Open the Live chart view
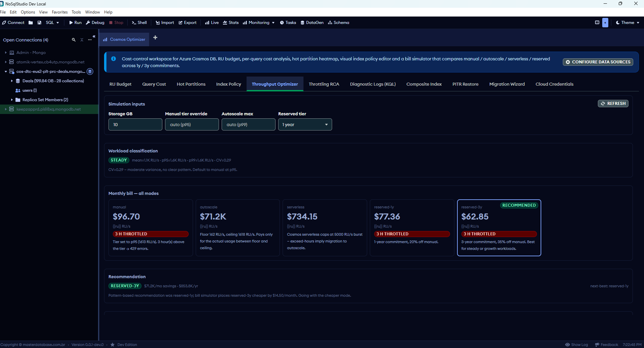The image size is (644, 348). tap(212, 23)
